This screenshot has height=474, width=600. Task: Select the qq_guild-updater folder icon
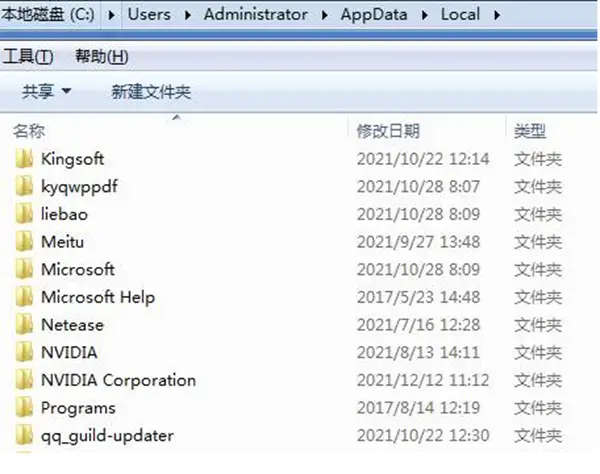click(24, 435)
